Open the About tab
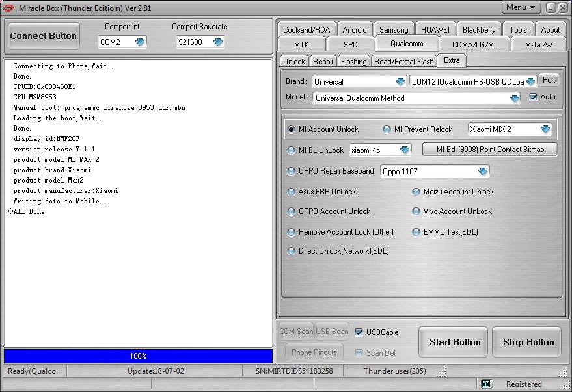 tap(550, 29)
